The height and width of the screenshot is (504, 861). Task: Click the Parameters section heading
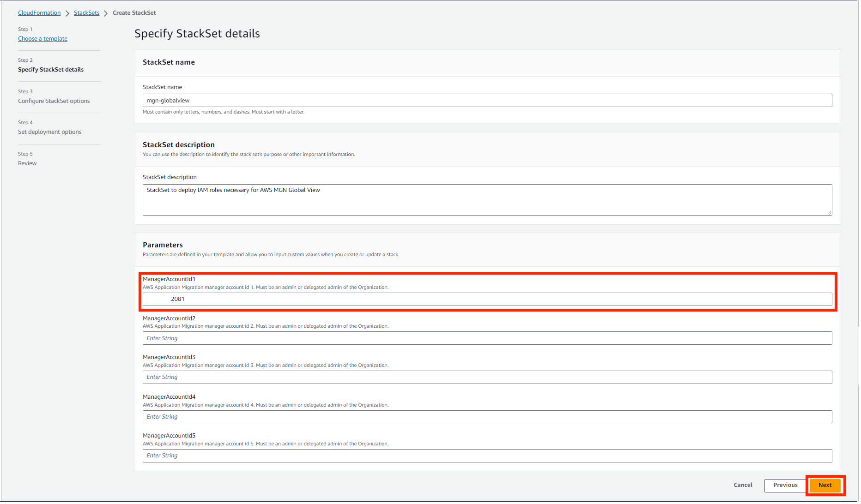163,245
